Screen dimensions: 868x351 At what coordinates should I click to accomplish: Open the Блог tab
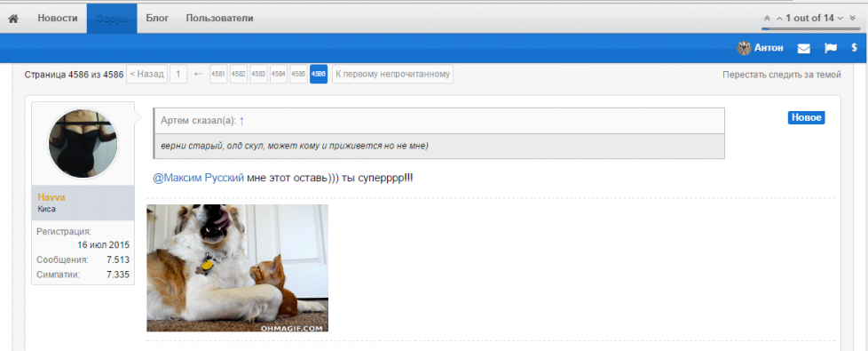coord(157,19)
